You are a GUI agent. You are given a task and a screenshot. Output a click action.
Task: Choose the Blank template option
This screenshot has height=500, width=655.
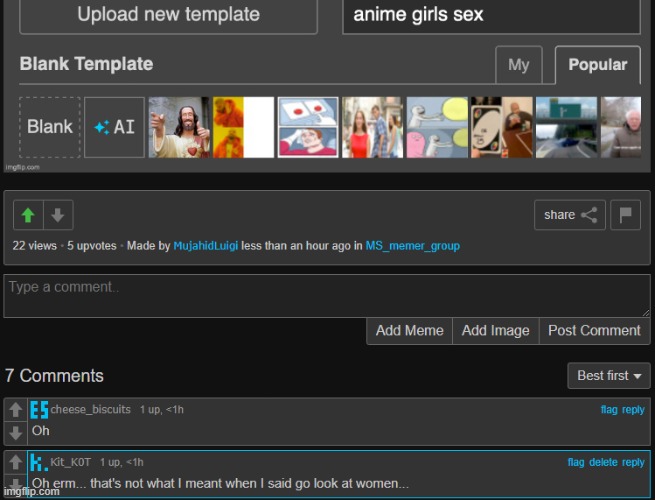(x=49, y=127)
